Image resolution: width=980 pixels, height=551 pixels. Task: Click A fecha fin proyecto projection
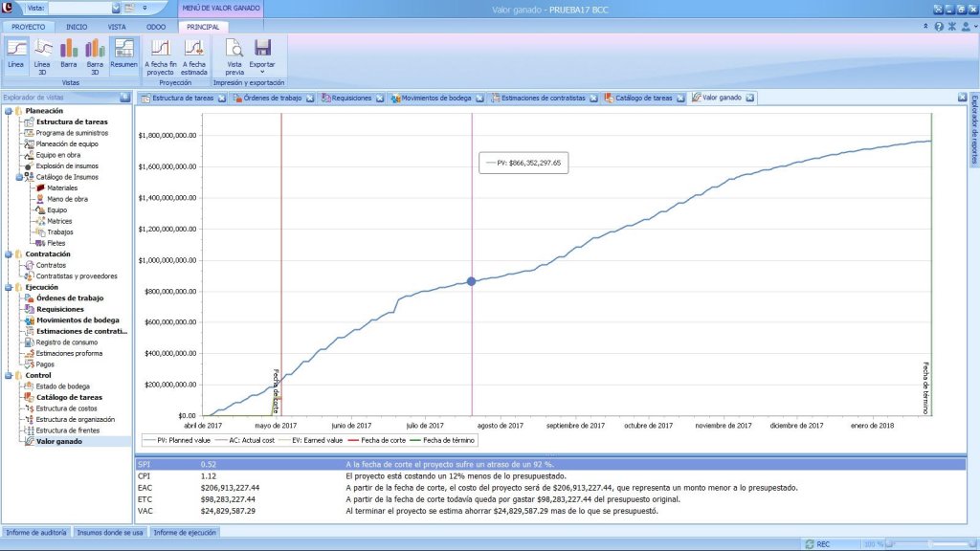161,55
